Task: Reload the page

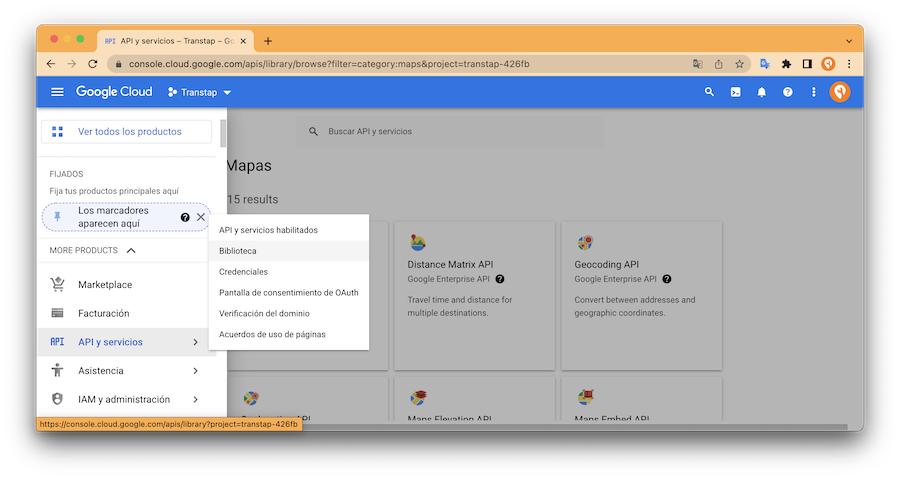Action: pos(92,64)
